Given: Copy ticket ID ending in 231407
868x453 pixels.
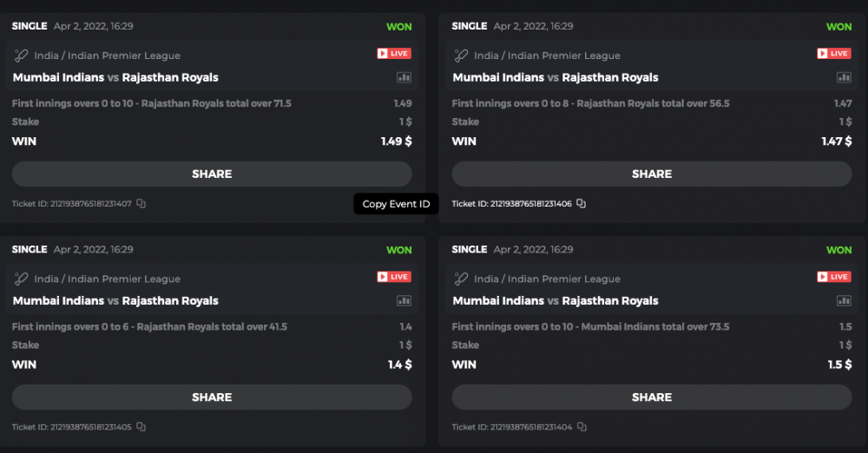Looking at the screenshot, I should (141, 204).
